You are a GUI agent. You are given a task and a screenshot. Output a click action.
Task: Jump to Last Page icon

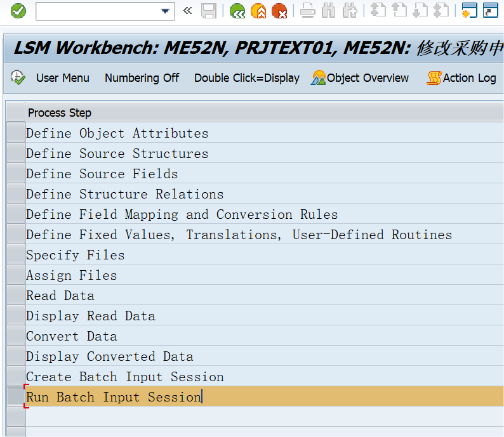tap(441, 11)
